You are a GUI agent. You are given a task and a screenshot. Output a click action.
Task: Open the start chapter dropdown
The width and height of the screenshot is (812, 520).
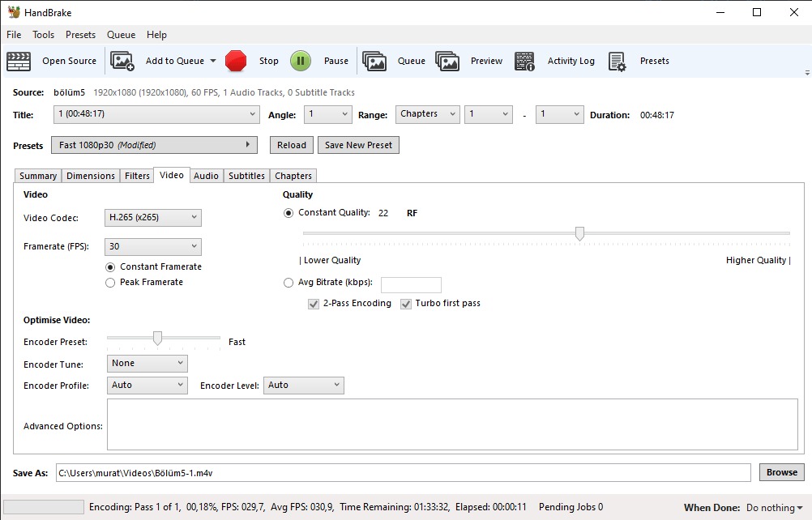489,114
